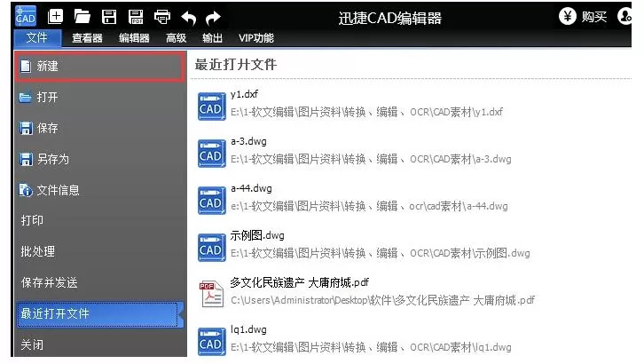This screenshot has width=644, height=364.
Task: Click the info icon beside 文件信息
Action: coord(26,190)
